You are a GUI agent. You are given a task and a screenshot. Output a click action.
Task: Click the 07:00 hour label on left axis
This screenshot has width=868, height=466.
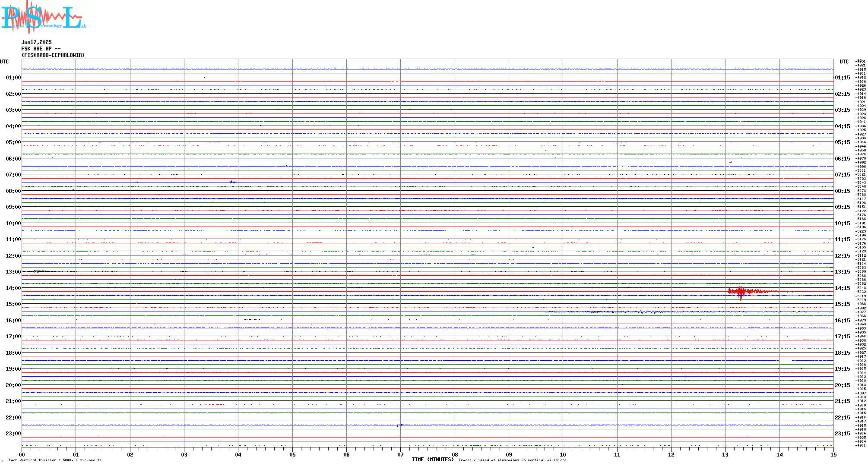(13, 175)
